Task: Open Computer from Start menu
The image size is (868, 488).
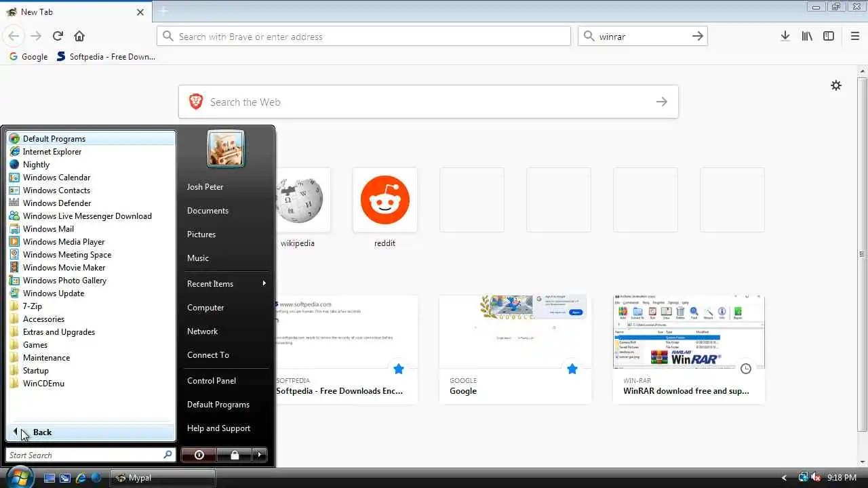Action: [226, 308]
